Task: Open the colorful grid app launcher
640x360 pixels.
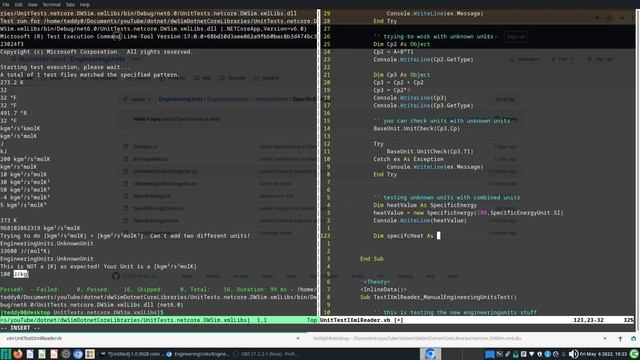Action: click(90, 354)
